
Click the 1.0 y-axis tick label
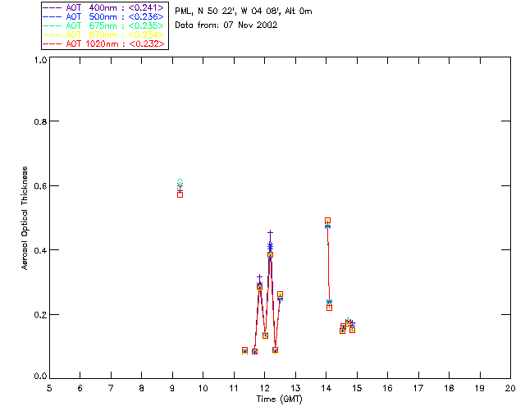(40, 60)
